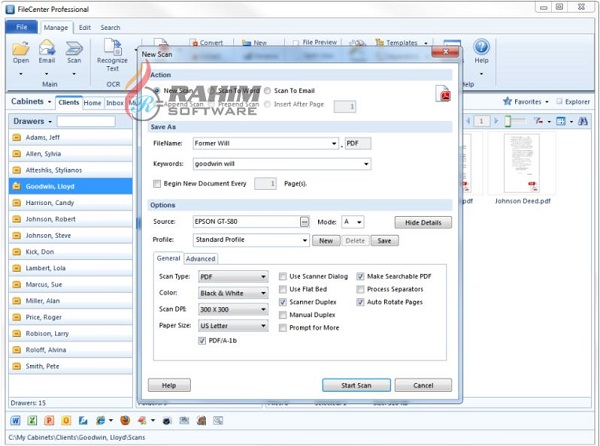The image size is (600, 446).
Task: Click folder icon next to Adams, Jeff
Action: (16, 137)
